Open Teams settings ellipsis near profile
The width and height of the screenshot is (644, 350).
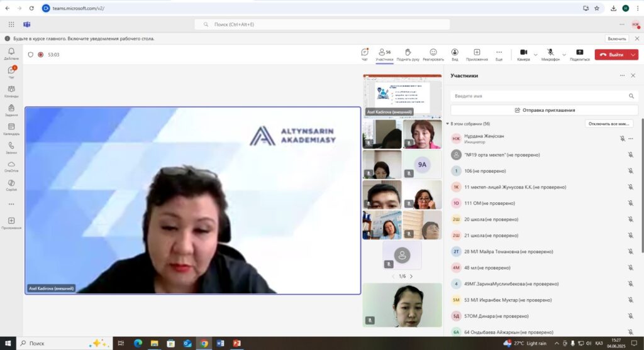pyautogui.click(x=622, y=25)
